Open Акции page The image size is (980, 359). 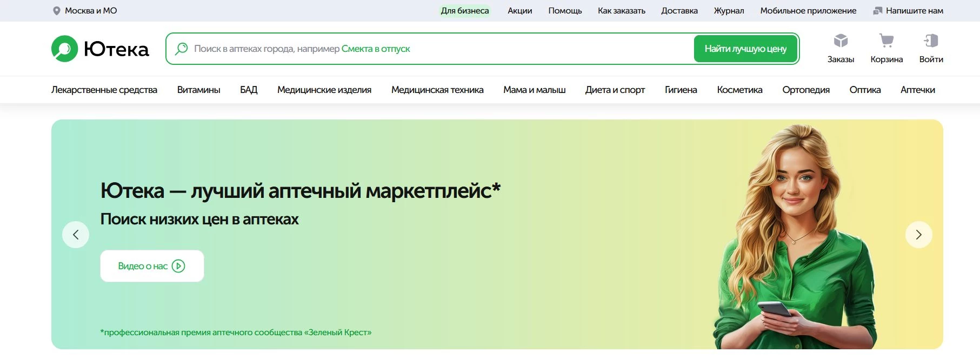click(x=520, y=11)
